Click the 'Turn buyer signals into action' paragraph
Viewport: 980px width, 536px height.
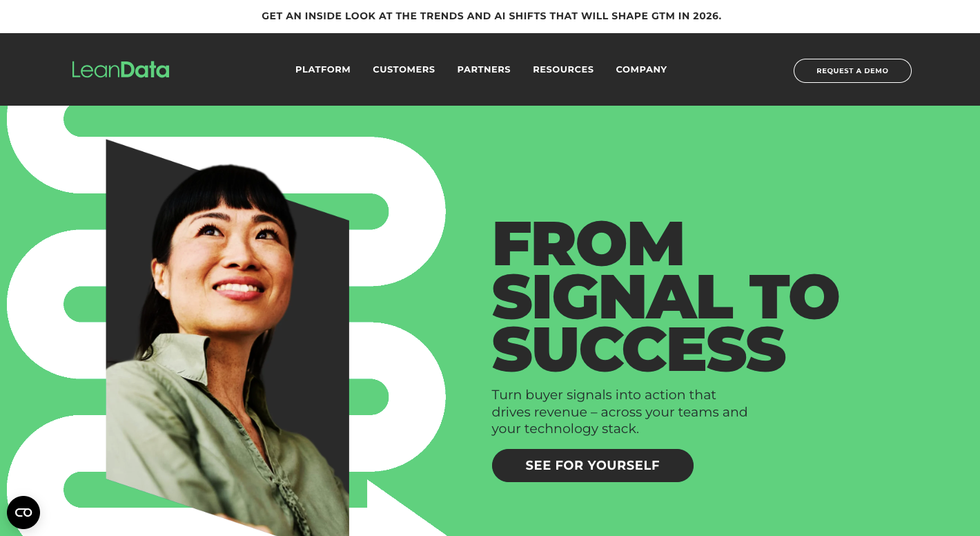click(620, 412)
